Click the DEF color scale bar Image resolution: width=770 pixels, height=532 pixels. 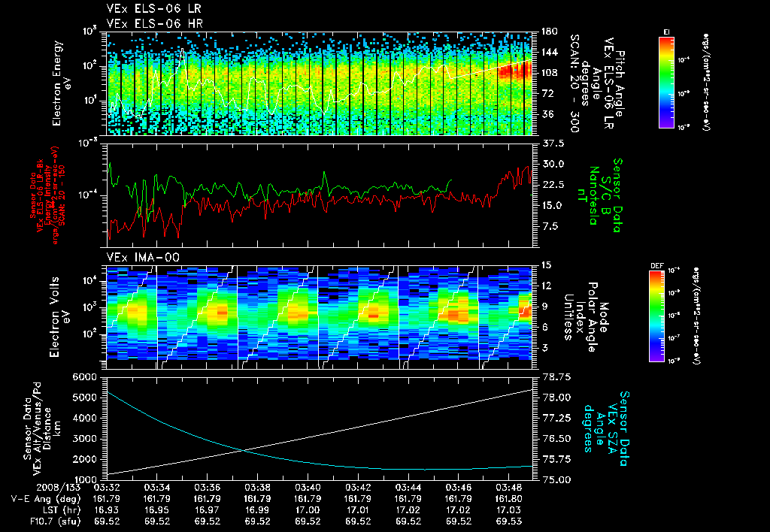pos(656,316)
